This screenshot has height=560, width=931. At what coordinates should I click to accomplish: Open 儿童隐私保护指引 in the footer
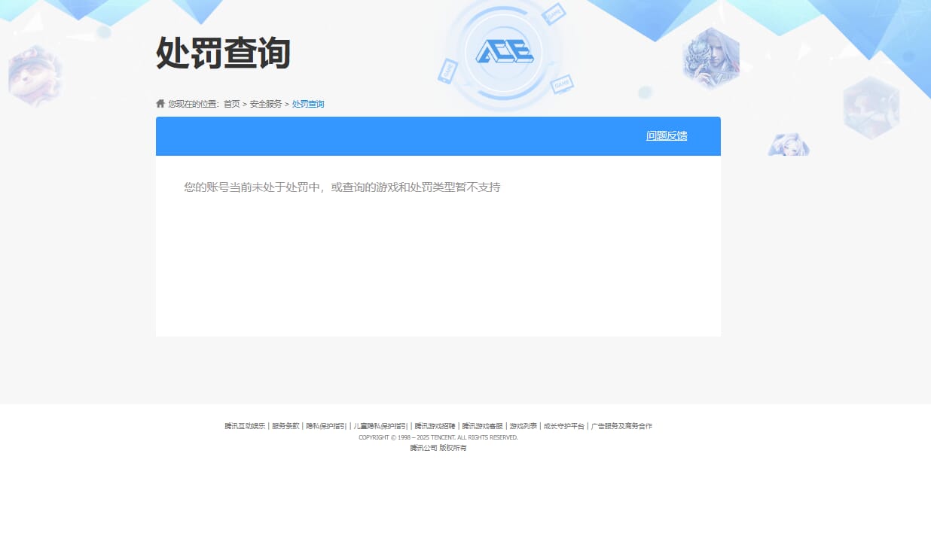[x=380, y=425]
